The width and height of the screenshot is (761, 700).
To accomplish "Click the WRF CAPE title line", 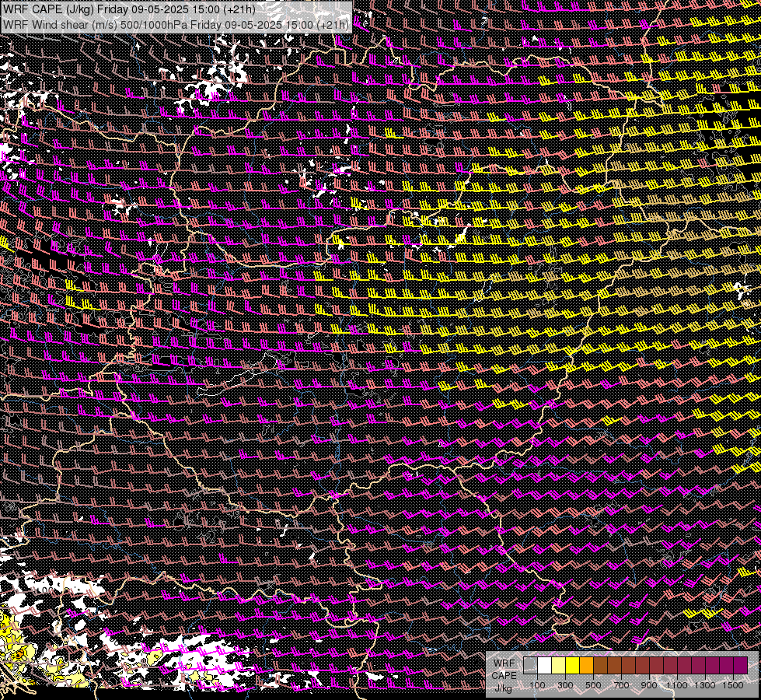I will (129, 9).
